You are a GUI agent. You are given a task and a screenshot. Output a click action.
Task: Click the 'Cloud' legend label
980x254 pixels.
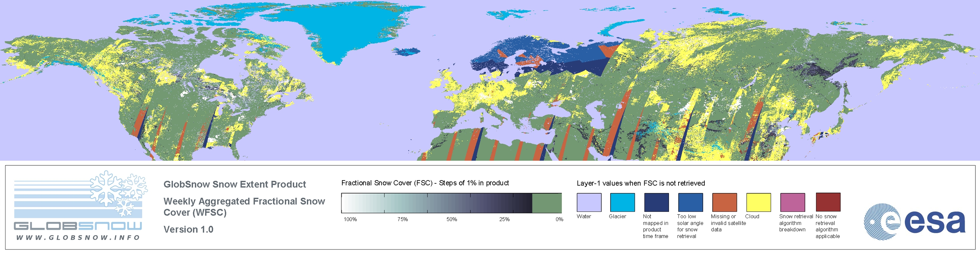[752, 216]
